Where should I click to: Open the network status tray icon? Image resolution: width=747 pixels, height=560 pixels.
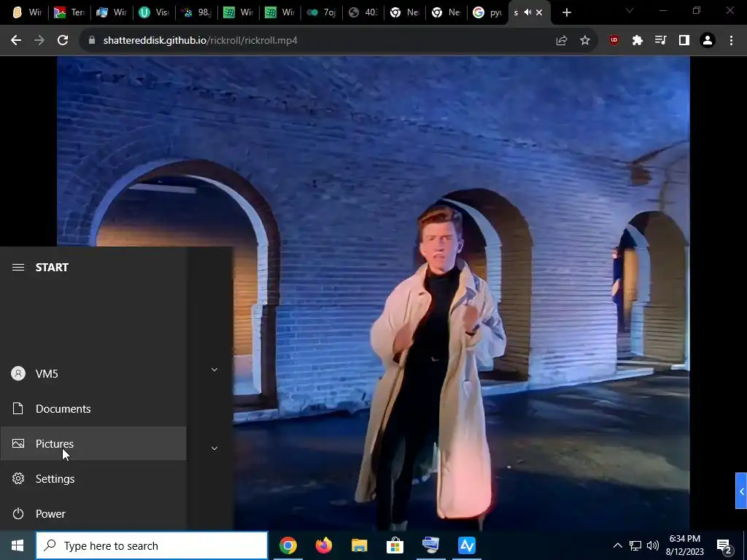[x=635, y=545]
